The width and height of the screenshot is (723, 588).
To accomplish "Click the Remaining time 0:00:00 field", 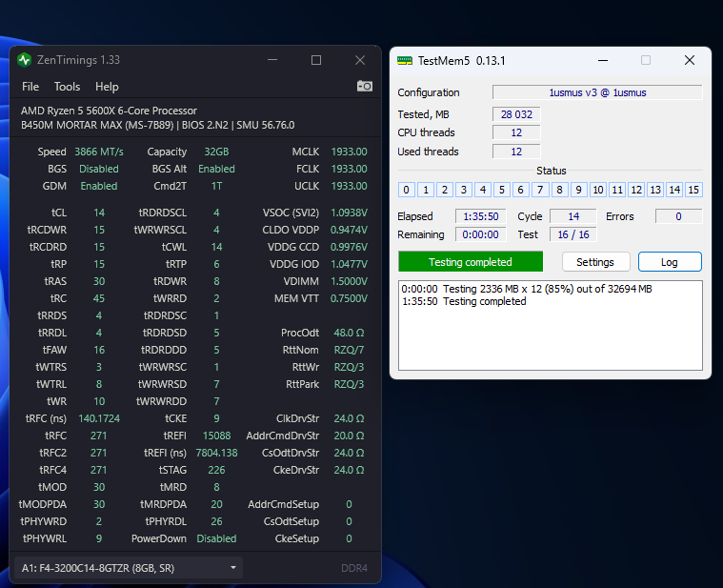I will (480, 234).
